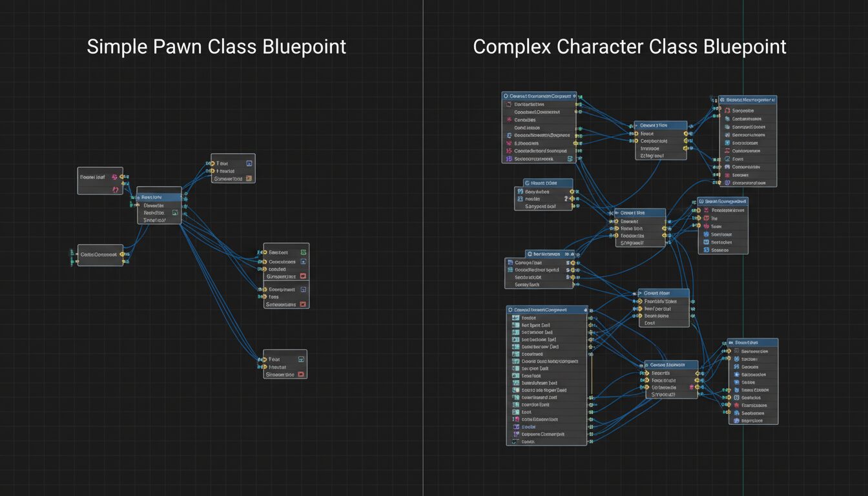Click teal icon at bottom-right of top-left Complex node
The width and height of the screenshot is (868, 496).
(570, 158)
